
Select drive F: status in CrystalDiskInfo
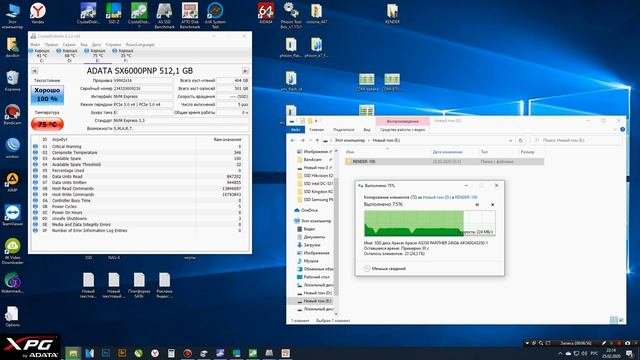click(124, 56)
